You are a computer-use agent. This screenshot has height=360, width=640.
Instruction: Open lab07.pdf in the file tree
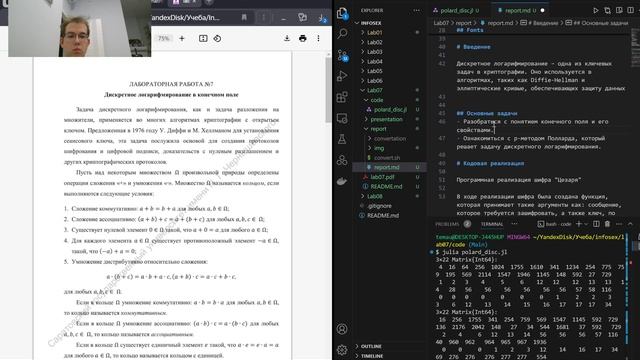(382, 177)
